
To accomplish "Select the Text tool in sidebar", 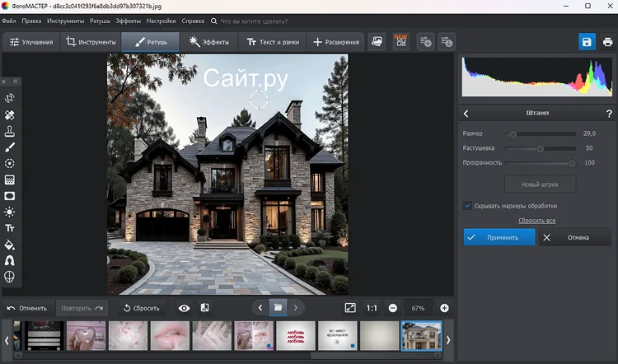I will 9,228.
